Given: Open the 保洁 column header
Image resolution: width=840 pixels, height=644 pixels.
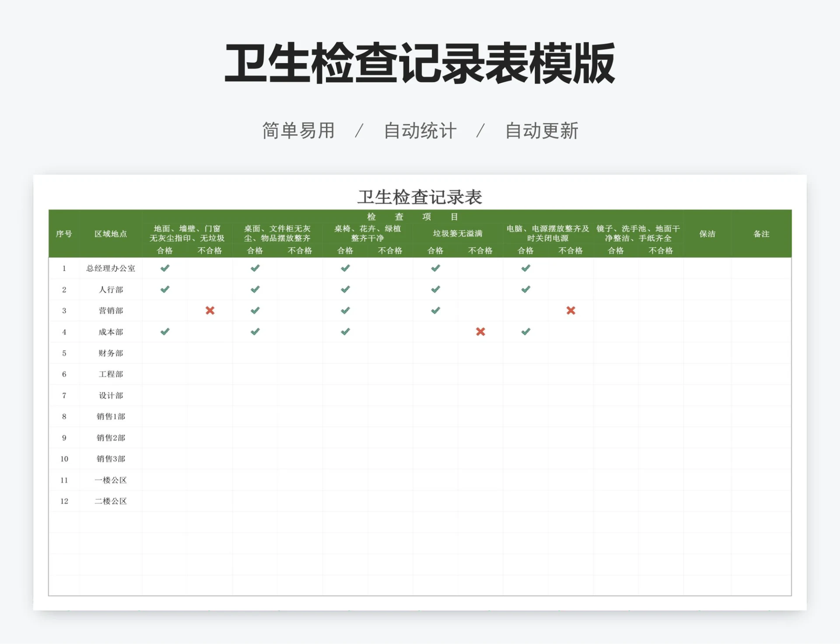Looking at the screenshot, I should pyautogui.click(x=707, y=234).
